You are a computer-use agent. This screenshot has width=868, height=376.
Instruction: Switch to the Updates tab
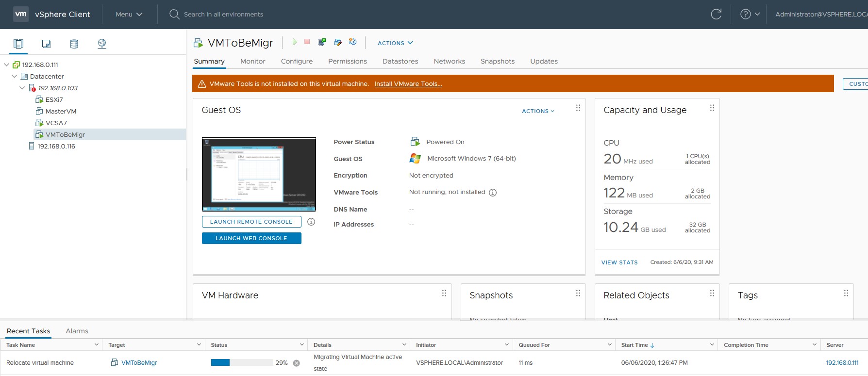544,61
